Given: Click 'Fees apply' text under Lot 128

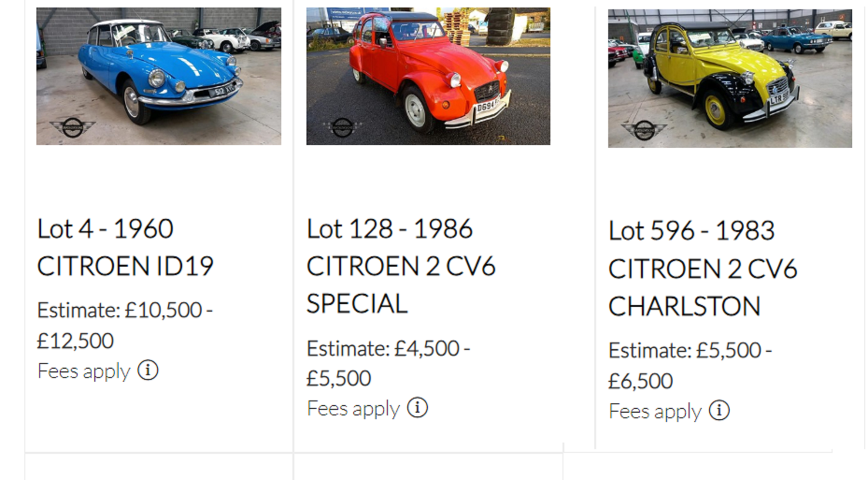Looking at the screenshot, I should [353, 408].
